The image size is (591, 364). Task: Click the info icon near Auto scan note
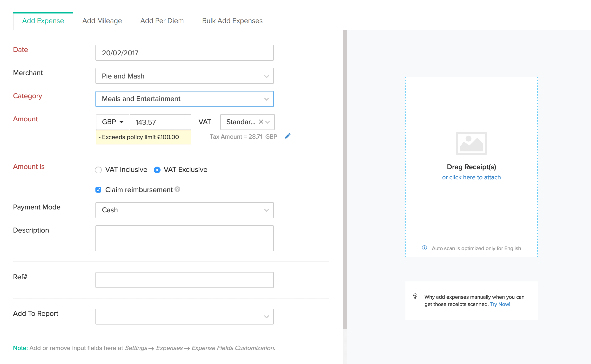(x=424, y=248)
